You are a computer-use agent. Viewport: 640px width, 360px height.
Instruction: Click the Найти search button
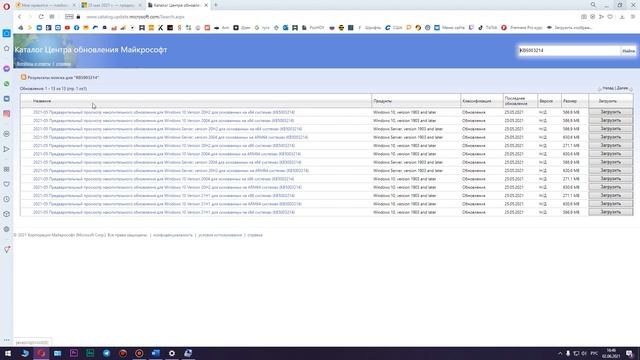point(628,51)
